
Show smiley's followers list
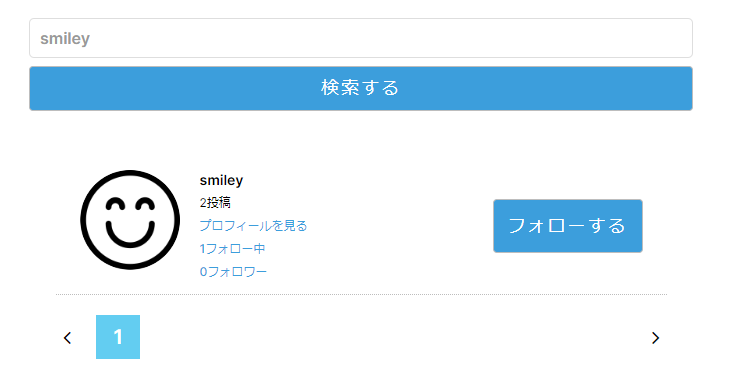point(233,272)
